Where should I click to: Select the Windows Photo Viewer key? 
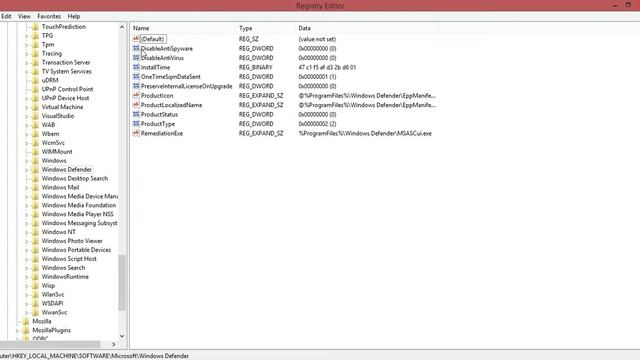[72, 241]
